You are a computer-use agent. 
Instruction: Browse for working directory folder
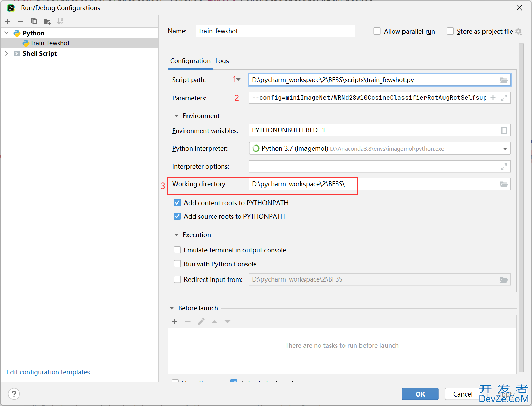point(504,184)
